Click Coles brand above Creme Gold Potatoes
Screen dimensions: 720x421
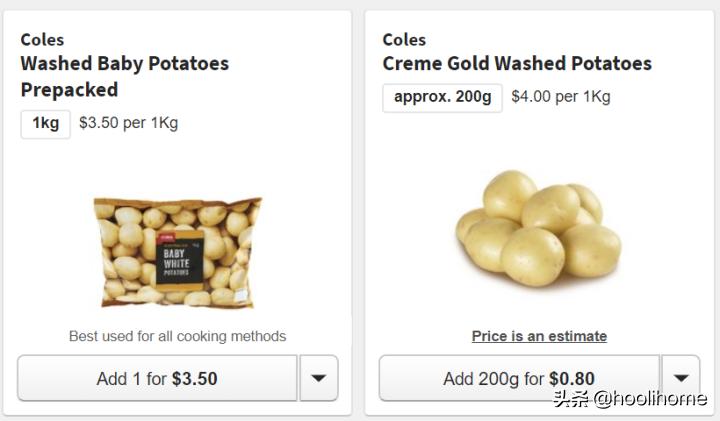pyautogui.click(x=404, y=40)
